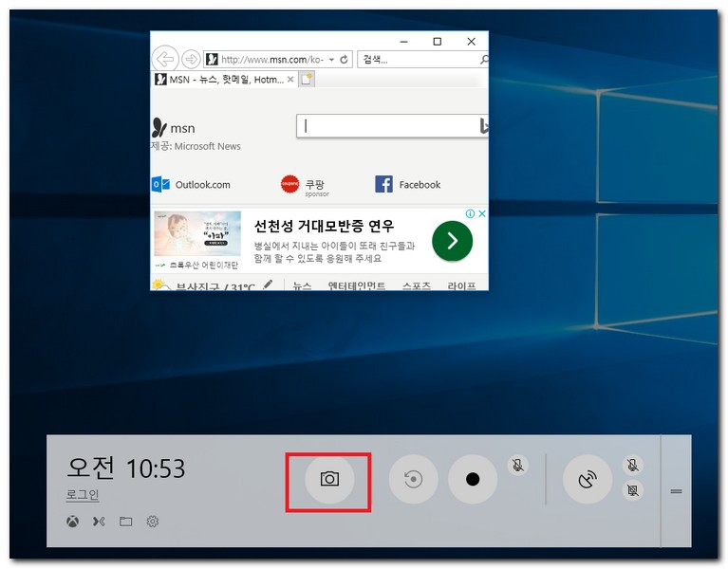This screenshot has width=728, height=569.
Task: Go back in the browser
Action: point(165,59)
